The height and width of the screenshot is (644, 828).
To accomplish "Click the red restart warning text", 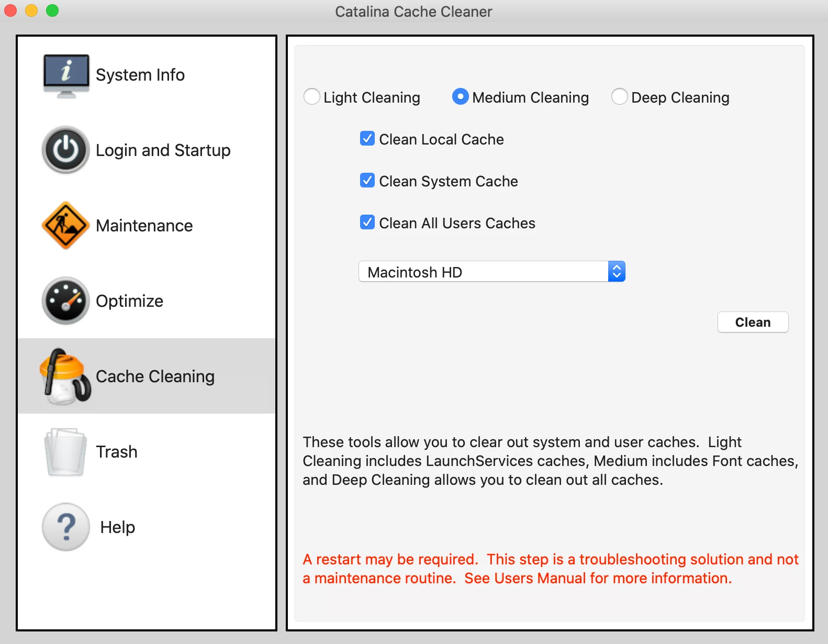I will 551,569.
